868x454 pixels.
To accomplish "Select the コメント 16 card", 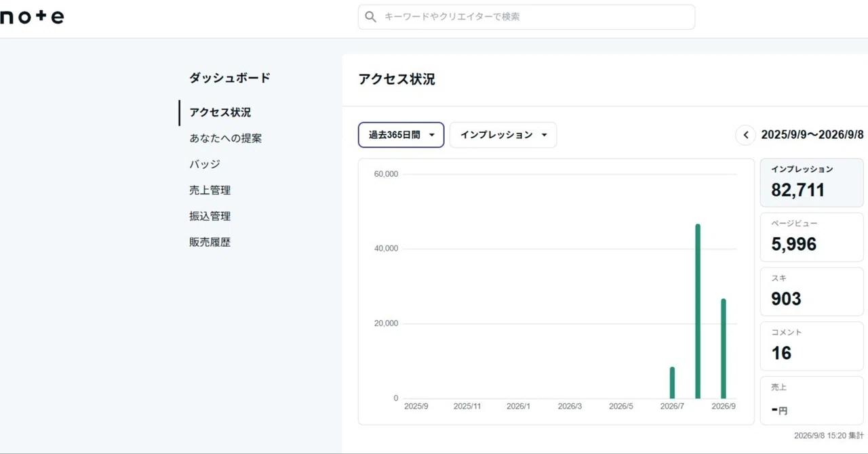I will point(812,346).
